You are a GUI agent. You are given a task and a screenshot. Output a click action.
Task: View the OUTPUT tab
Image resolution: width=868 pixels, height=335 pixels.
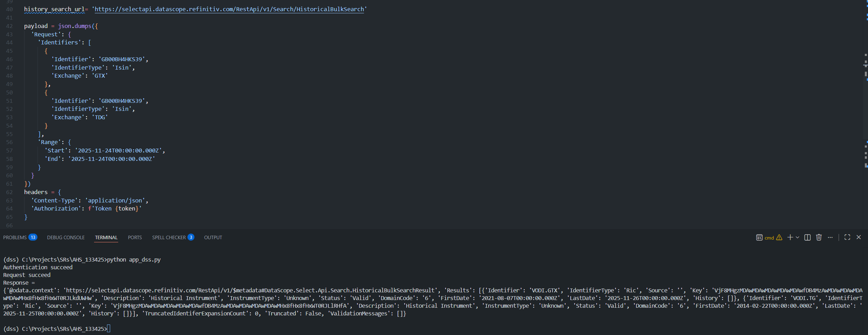213,237
